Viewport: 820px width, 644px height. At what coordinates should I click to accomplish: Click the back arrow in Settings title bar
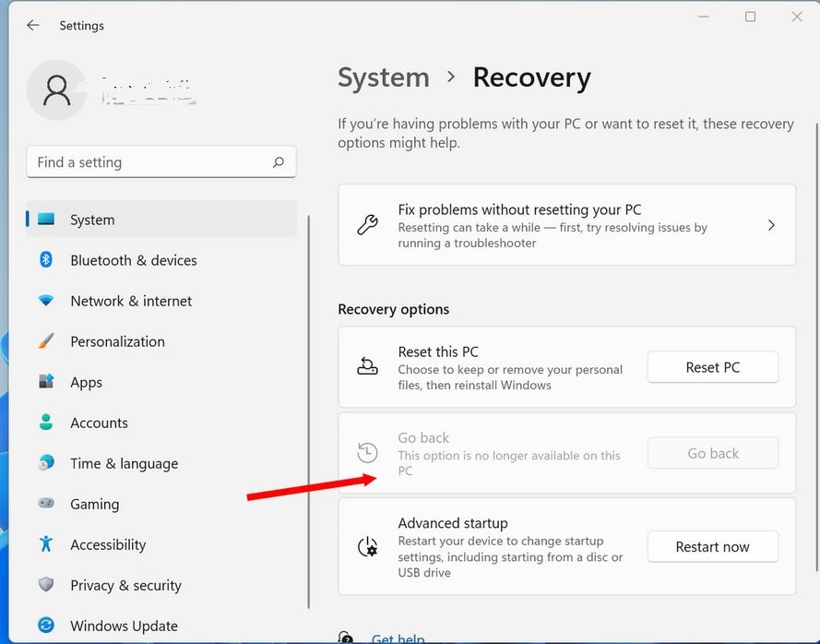33,25
